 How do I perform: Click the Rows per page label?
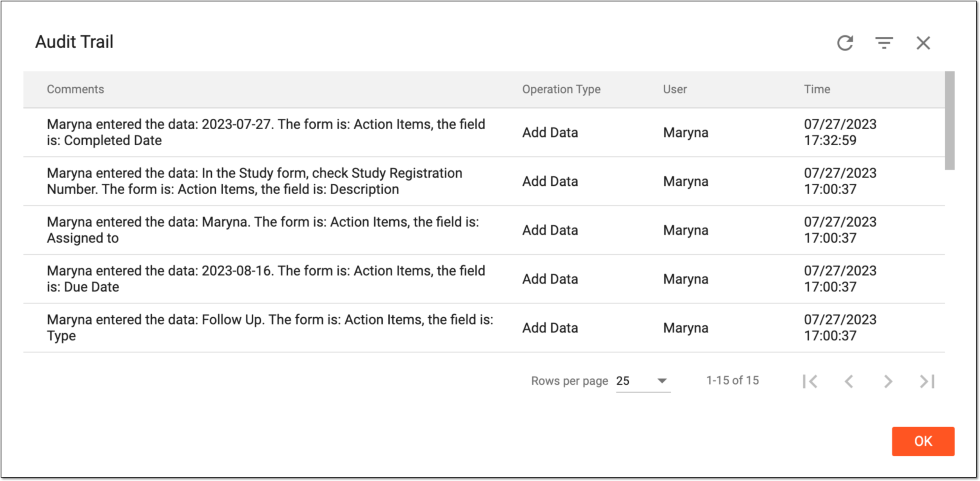coord(570,381)
